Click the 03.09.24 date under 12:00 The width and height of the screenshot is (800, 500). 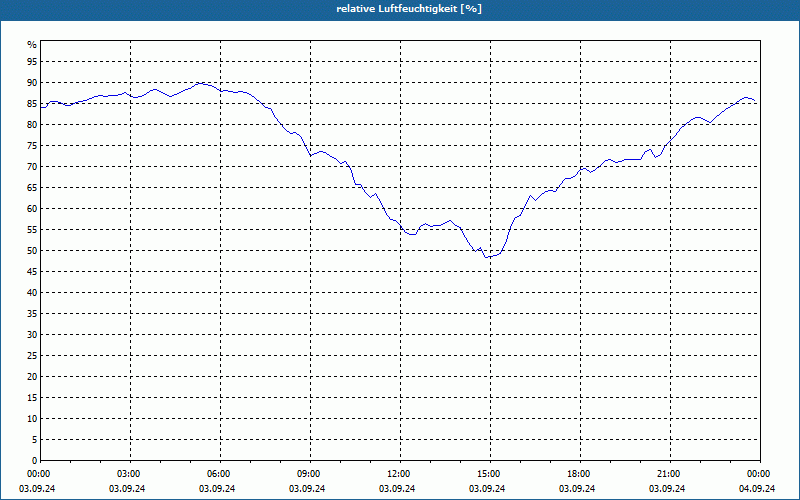point(397,489)
